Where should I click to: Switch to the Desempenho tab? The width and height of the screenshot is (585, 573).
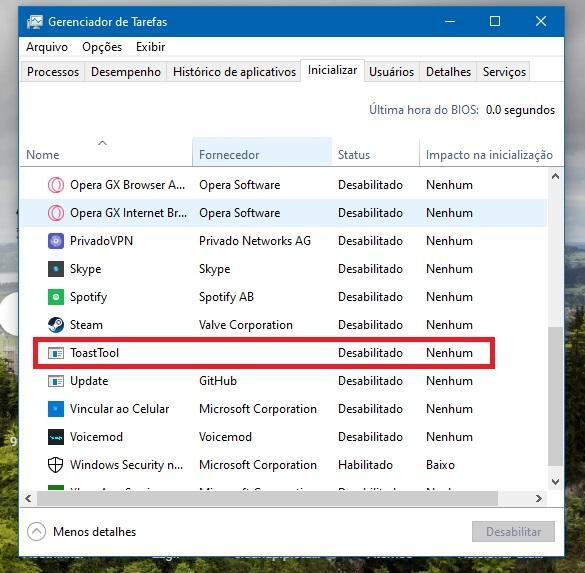click(x=126, y=72)
